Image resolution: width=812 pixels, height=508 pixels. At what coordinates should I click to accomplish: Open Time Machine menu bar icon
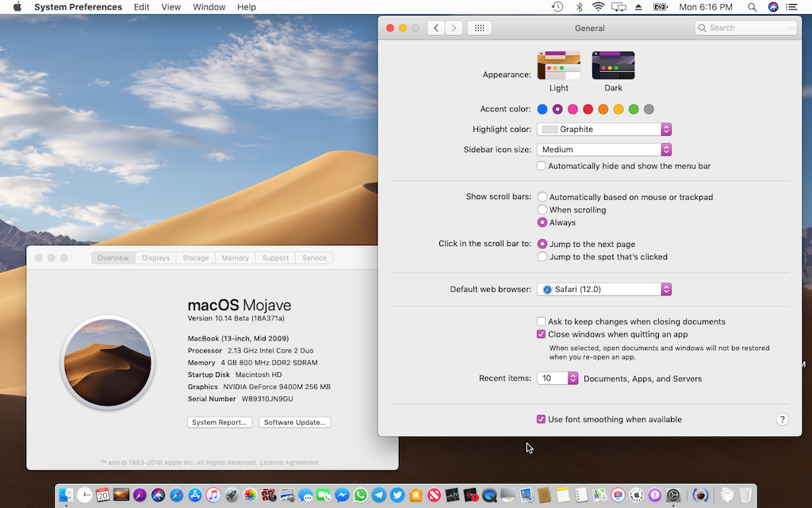point(557,6)
